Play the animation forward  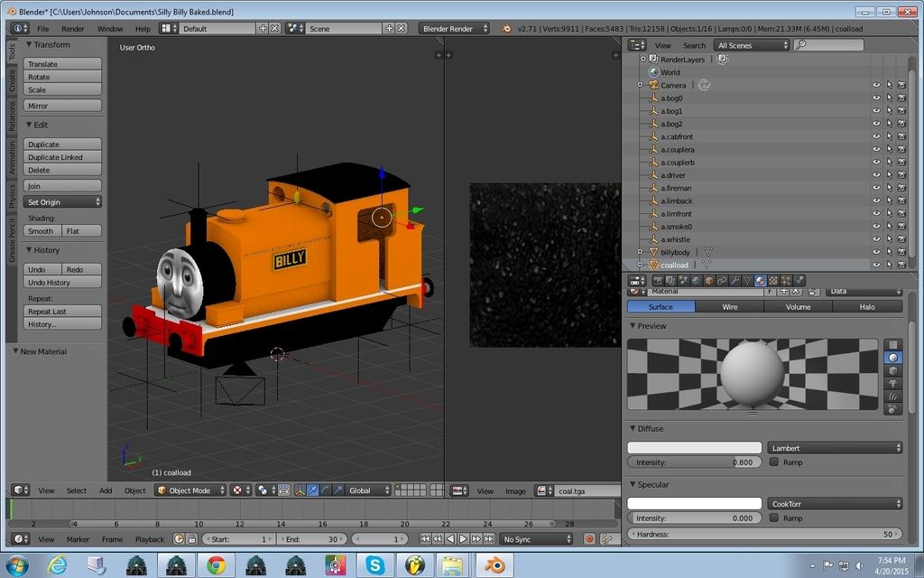coord(463,539)
